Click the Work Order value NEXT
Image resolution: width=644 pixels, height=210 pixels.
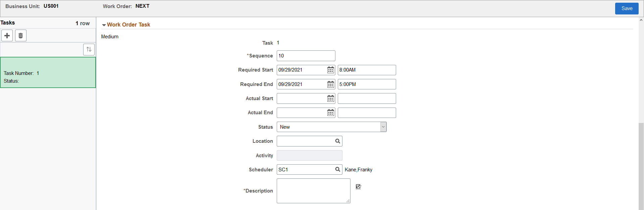[143, 6]
